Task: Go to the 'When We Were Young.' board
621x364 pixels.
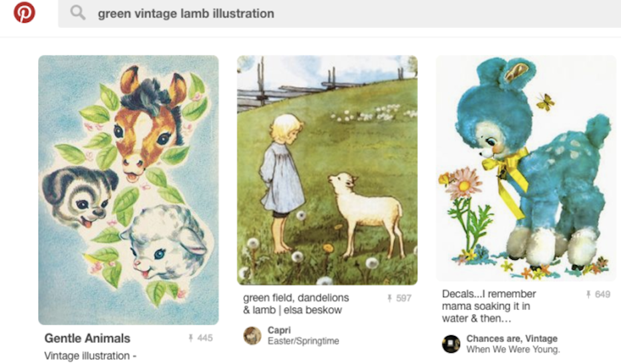Action: click(x=513, y=349)
